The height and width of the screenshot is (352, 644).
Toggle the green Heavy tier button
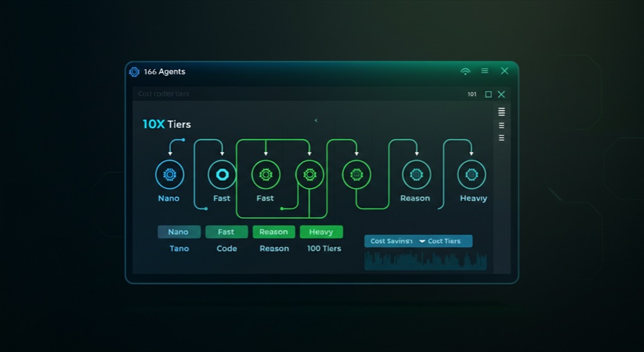point(321,232)
